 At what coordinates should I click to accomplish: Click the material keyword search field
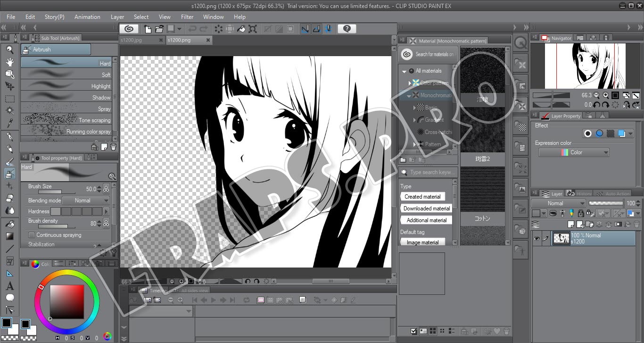click(x=429, y=172)
